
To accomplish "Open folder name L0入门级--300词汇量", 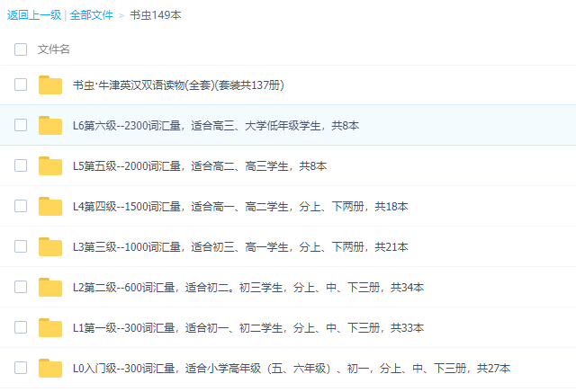I will (x=292, y=368).
